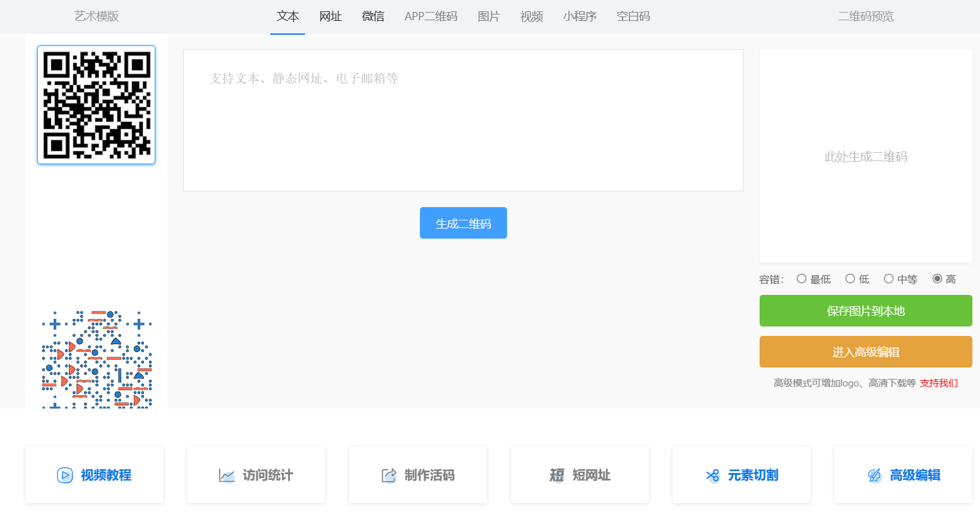Select the black standard QR art template
The height and width of the screenshot is (514, 980).
tap(95, 105)
